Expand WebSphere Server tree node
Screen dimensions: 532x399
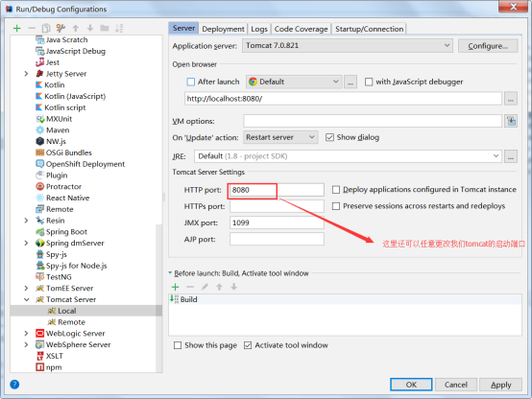tap(26, 344)
